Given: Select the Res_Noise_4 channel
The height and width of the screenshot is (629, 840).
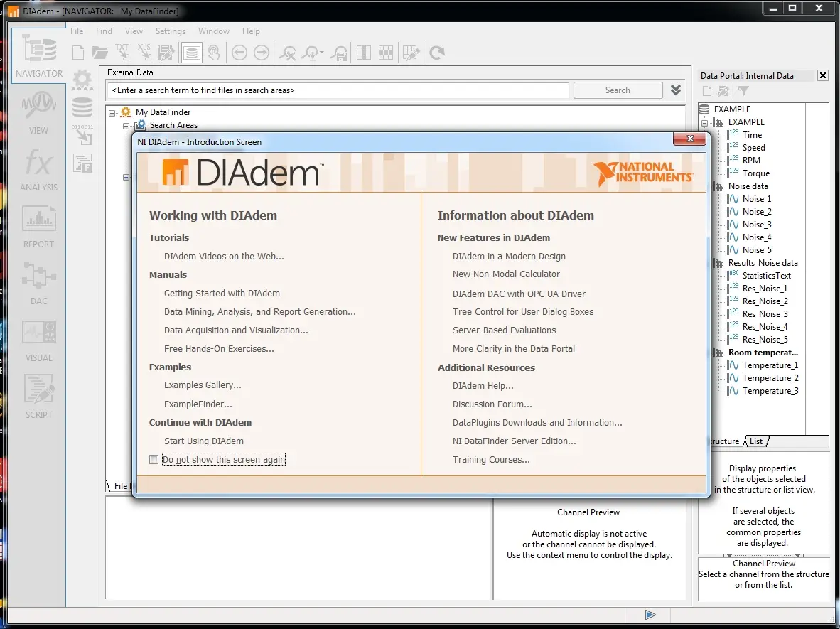Looking at the screenshot, I should click(x=765, y=327).
